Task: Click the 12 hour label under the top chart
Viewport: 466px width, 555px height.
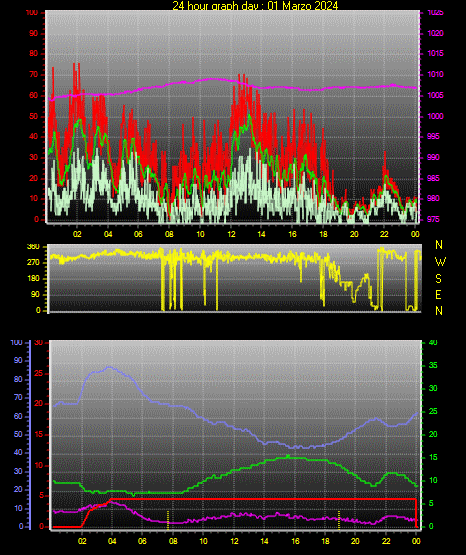Action: (x=231, y=234)
